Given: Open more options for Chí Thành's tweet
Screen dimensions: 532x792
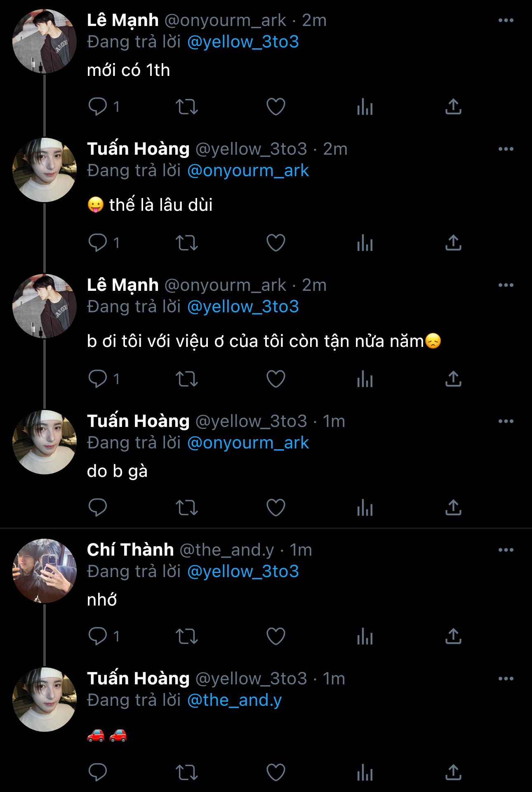Looking at the screenshot, I should tap(506, 550).
